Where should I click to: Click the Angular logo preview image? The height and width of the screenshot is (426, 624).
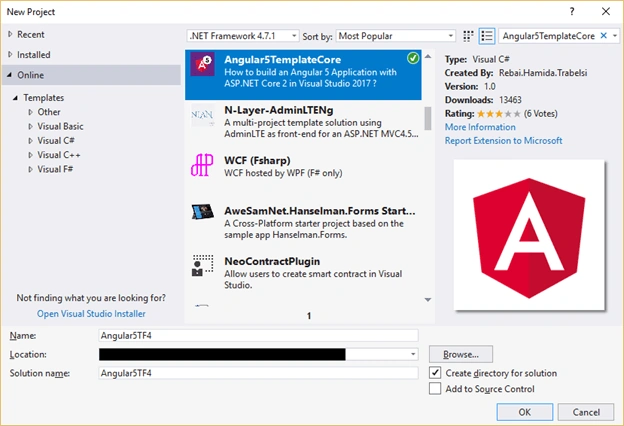coord(529,235)
